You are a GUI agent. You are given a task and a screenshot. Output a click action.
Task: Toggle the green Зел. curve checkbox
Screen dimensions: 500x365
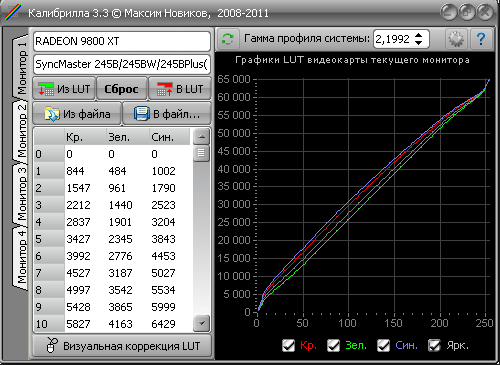333,346
